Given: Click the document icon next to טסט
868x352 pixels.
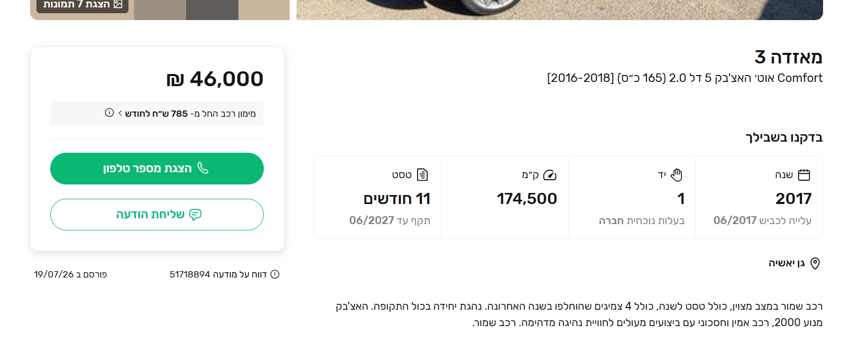Looking at the screenshot, I should 422,174.
